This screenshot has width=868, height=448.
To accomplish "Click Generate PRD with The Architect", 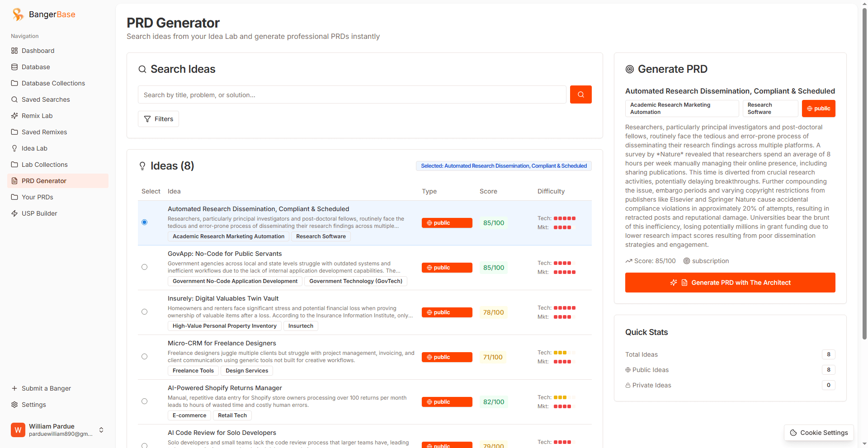I will [x=730, y=283].
